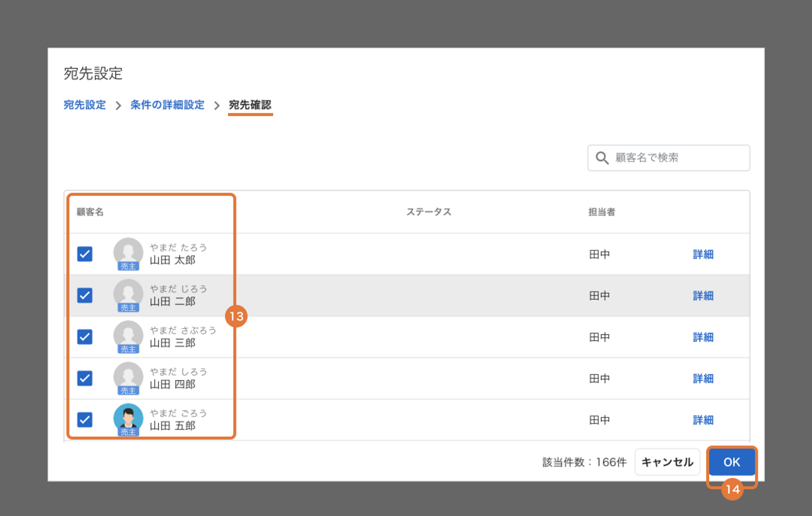Confirm with the OK button

point(732,462)
